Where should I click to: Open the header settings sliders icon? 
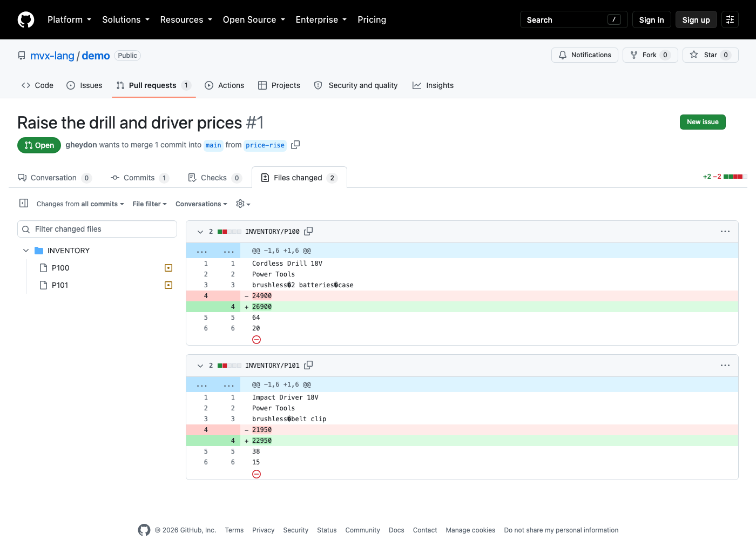coord(730,19)
